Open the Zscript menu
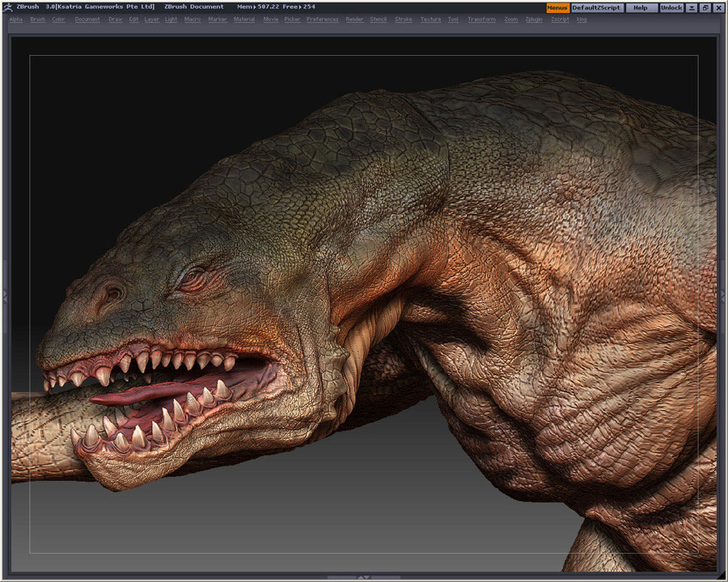Viewport: 728px width, 582px height. (x=560, y=19)
